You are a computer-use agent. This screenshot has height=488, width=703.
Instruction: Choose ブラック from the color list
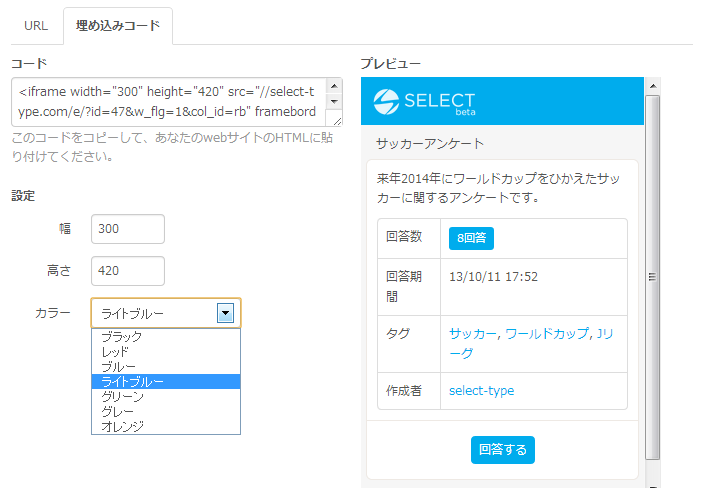pos(122,337)
